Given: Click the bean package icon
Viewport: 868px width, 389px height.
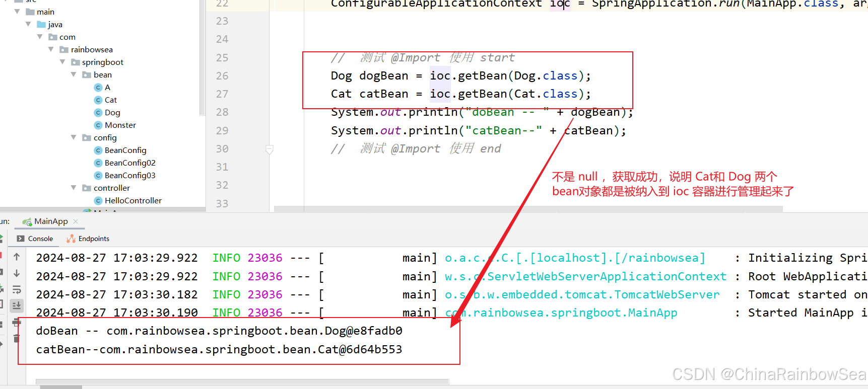Looking at the screenshot, I should coord(87,74).
